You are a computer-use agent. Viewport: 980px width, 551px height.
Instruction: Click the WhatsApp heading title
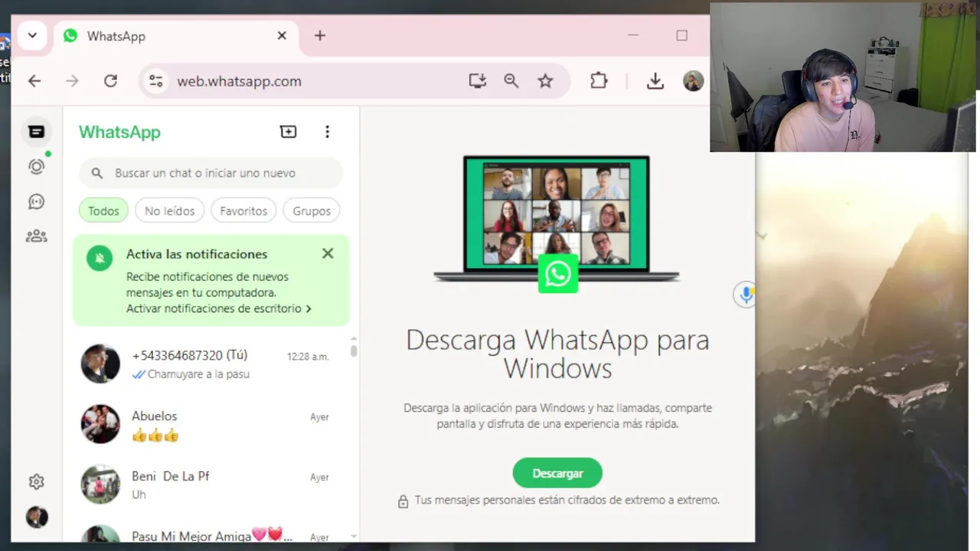click(119, 132)
